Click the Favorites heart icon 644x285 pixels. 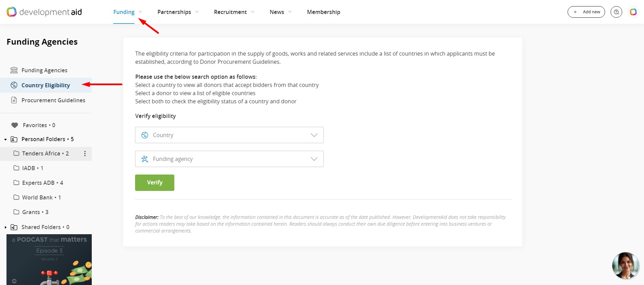coord(15,125)
